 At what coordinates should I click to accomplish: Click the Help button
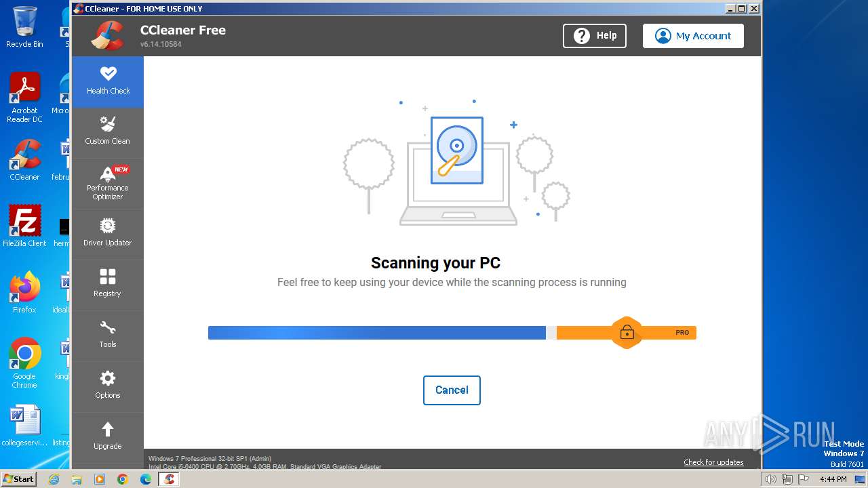(x=595, y=36)
